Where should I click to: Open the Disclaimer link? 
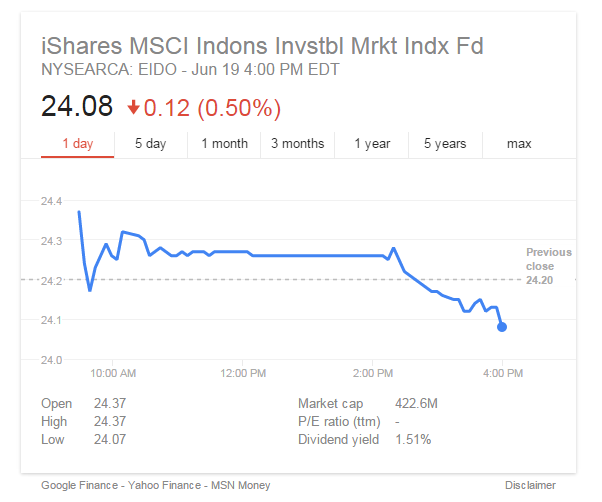pos(530,485)
